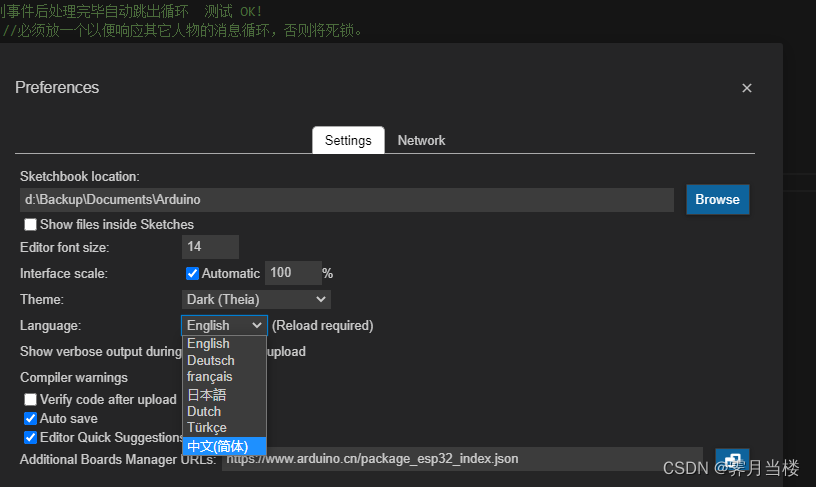
Task: Disable Editor Quick Suggestions checkbox
Action: [x=30, y=438]
